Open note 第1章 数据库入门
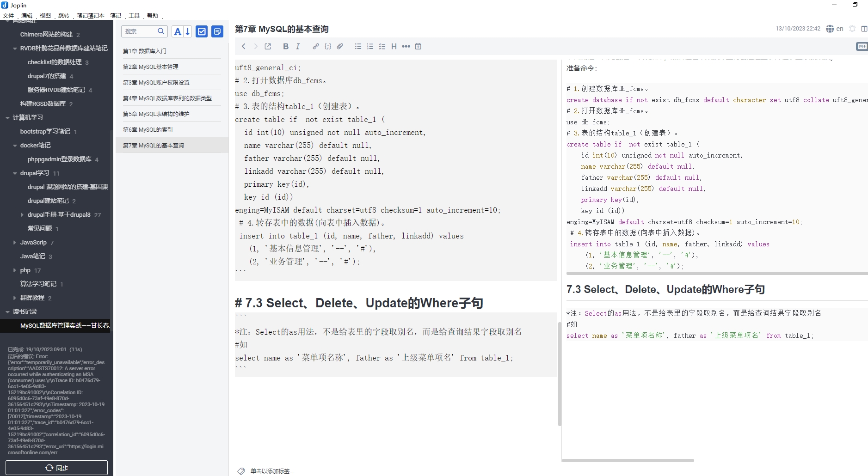Image resolution: width=868 pixels, height=476 pixels. (x=172, y=51)
